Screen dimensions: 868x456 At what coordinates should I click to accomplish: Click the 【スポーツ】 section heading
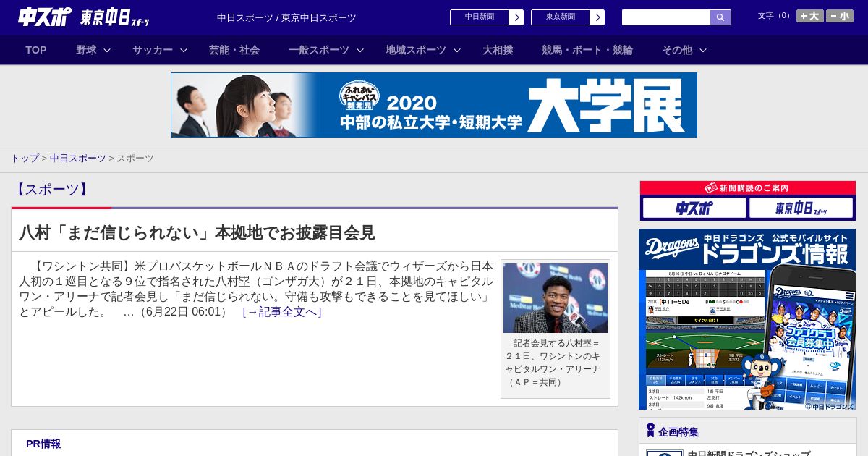51,190
